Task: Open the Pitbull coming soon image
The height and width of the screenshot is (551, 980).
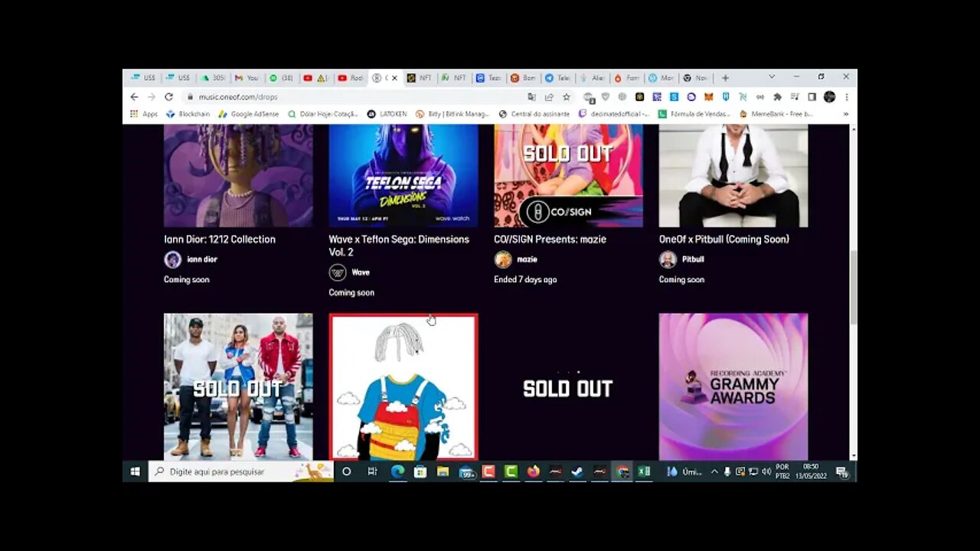Action: point(733,176)
